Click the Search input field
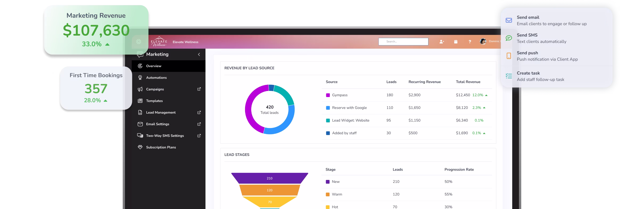644x209 pixels. (x=403, y=42)
